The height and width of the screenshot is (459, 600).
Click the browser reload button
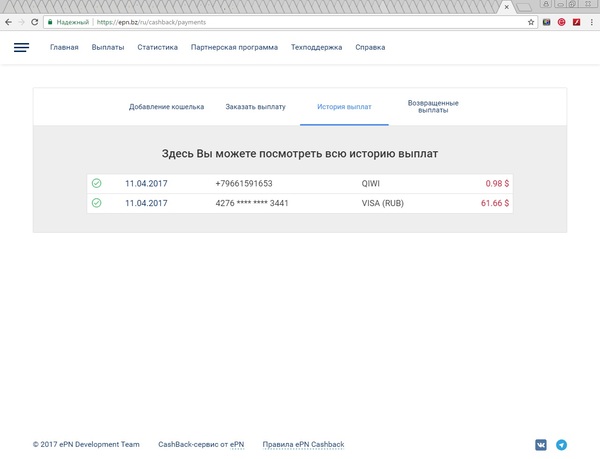[x=35, y=21]
